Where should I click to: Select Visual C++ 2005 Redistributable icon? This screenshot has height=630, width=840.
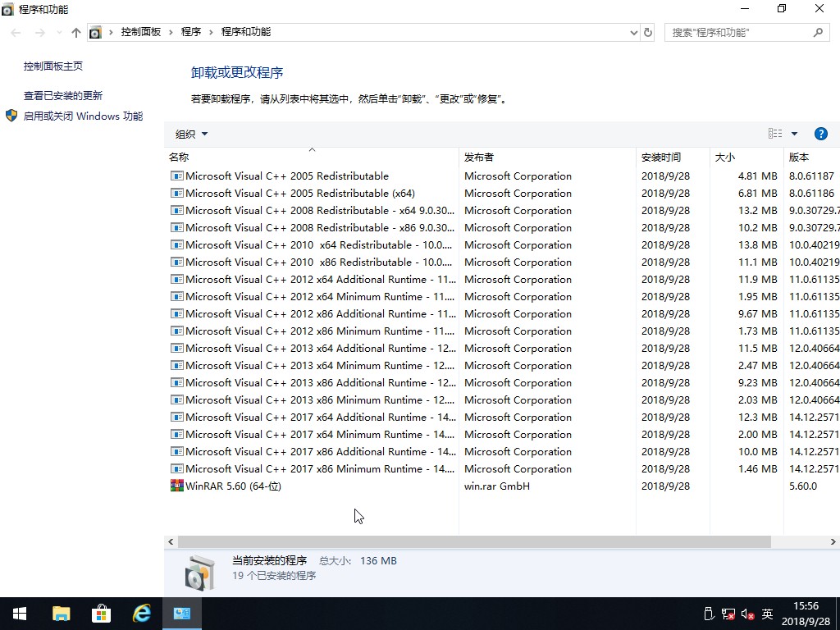(177, 176)
